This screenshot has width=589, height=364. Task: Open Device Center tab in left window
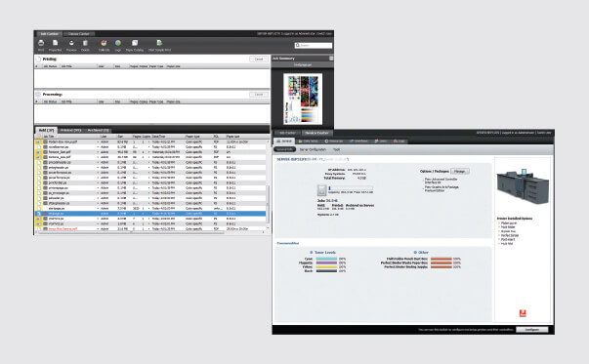click(79, 34)
